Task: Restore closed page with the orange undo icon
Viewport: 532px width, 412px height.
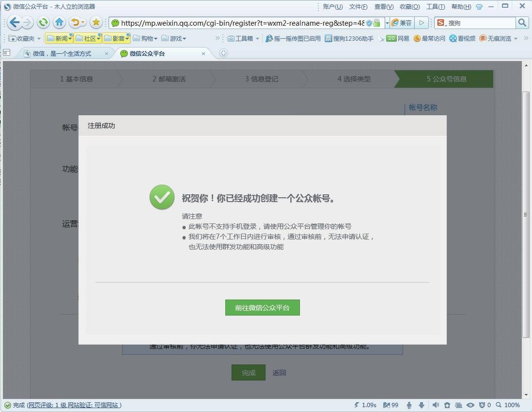Action: 75,23
